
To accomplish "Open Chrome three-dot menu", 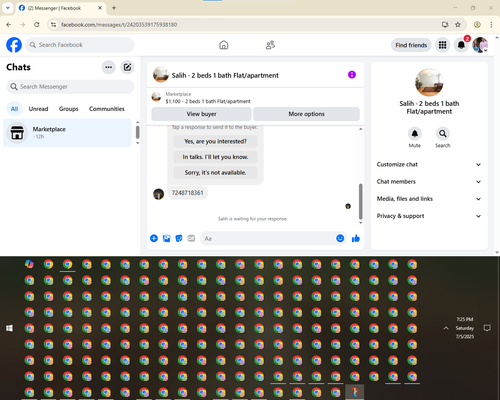I will (x=491, y=25).
